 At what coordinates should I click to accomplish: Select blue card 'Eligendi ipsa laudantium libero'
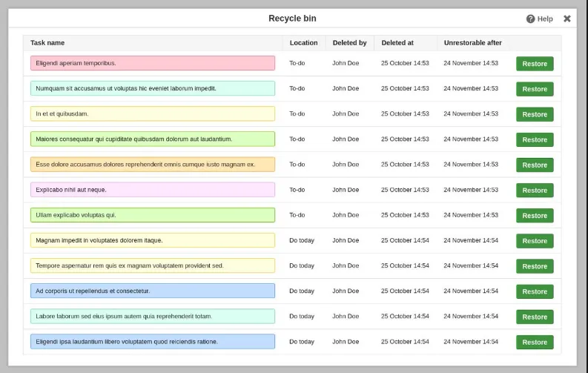[x=153, y=342]
